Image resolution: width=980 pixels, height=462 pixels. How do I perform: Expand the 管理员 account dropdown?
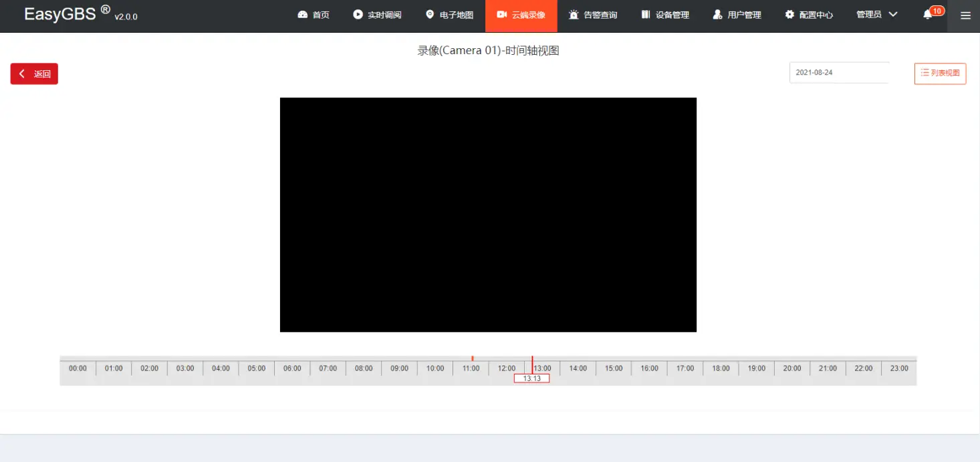pyautogui.click(x=876, y=15)
